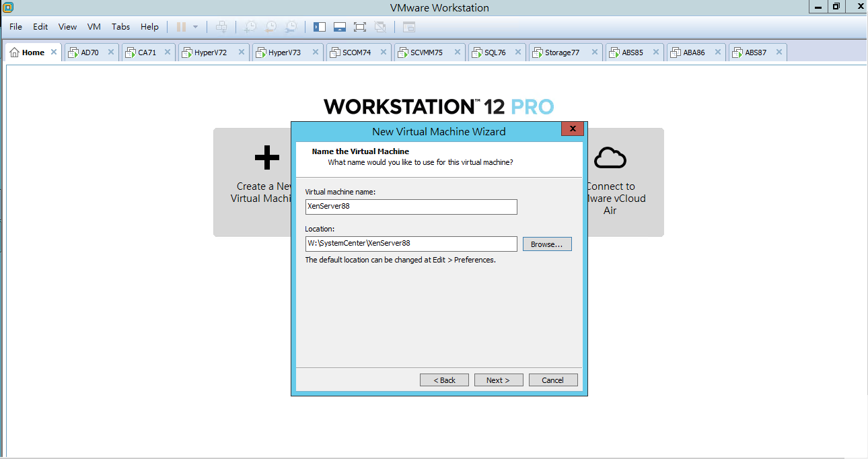Close the New Virtual Machine Wizard dialog
Image resolution: width=868 pixels, height=459 pixels.
(573, 129)
